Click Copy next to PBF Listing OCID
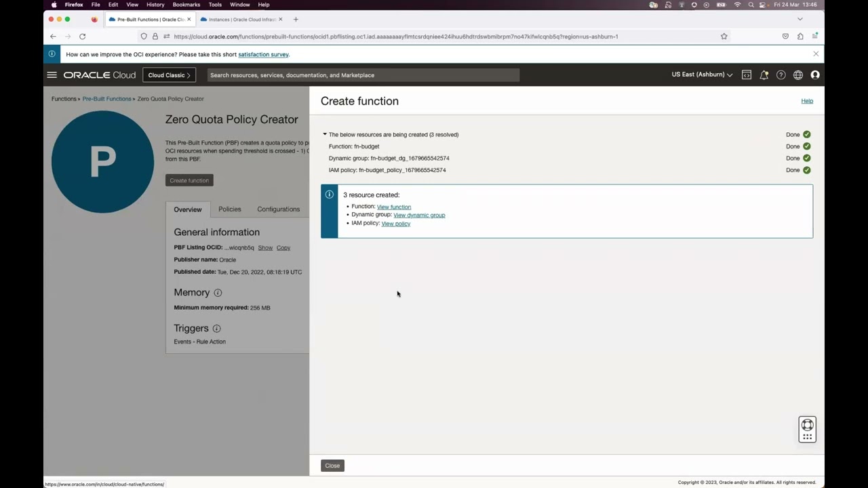This screenshot has width=868, height=488. click(283, 248)
